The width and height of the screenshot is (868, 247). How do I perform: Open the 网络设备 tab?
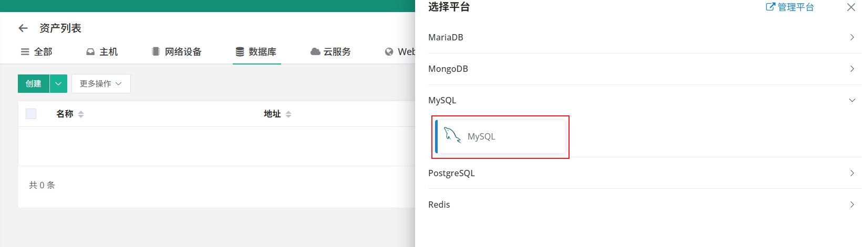pos(177,52)
